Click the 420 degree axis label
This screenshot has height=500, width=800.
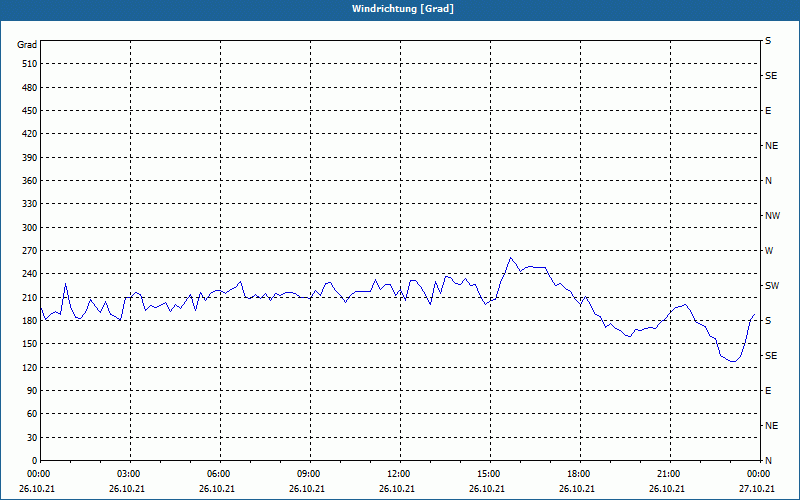pos(30,134)
